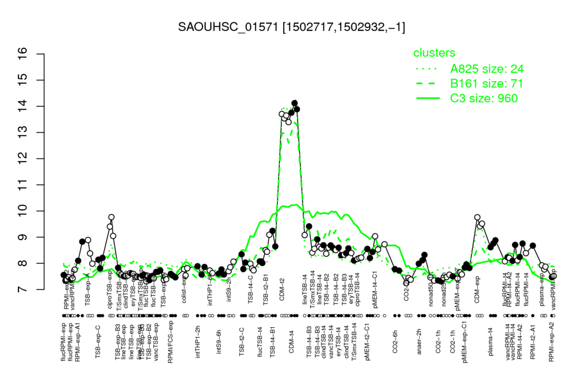Image resolution: width=588 pixels, height=368 pixels.
Task: Click the 'TSB-exp-B2' x-axis label
Action: (x=149, y=342)
